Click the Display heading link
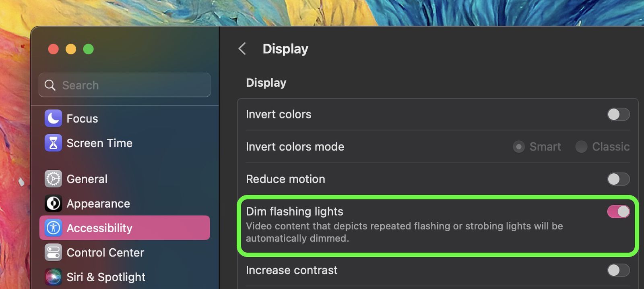Image resolution: width=644 pixels, height=289 pixels. point(285,48)
